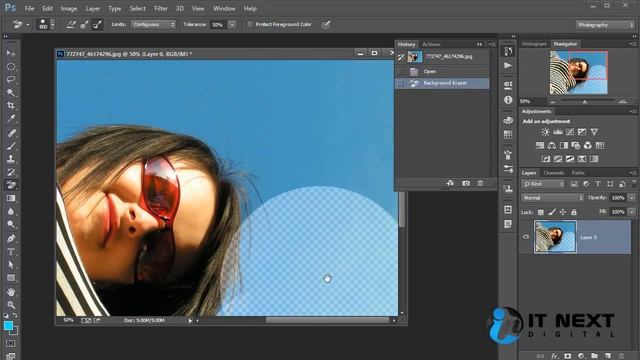Switch to the Paths tab
Viewport: 640px width, 360px height.
(578, 173)
